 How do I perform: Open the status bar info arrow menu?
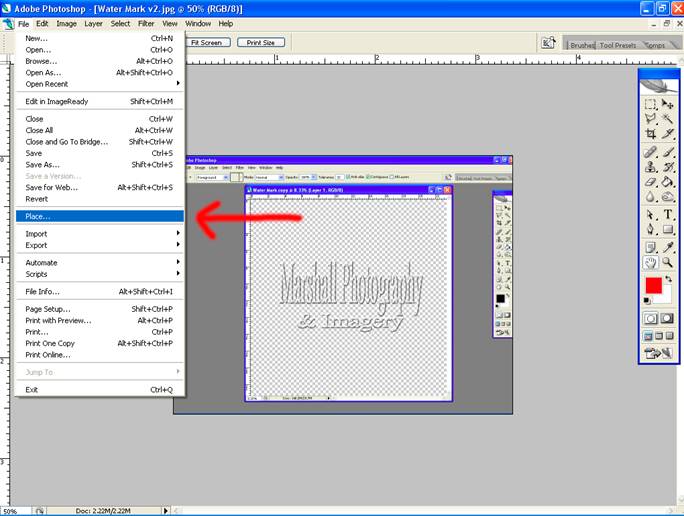point(165,510)
